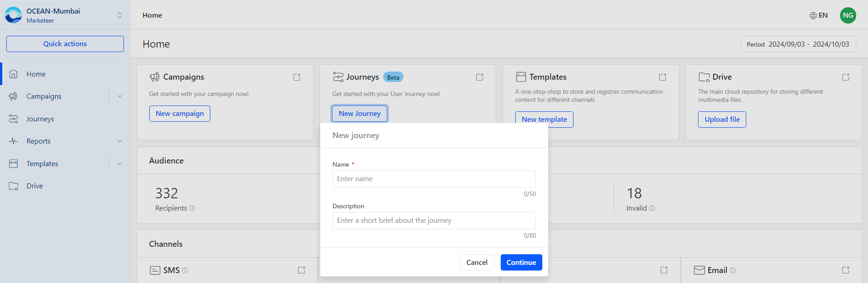This screenshot has height=283, width=868.
Task: Click the Drive folder icon in sidebar
Action: [14, 186]
